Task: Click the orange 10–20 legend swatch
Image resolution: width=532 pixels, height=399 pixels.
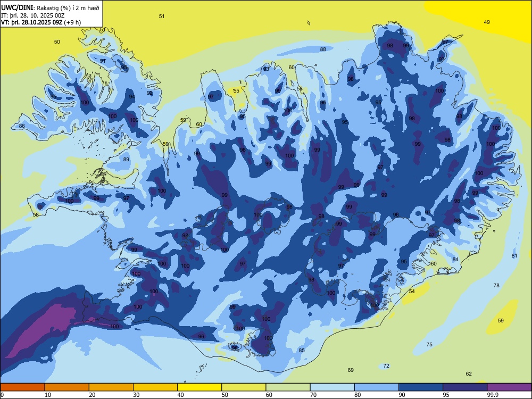Action: coord(67,387)
